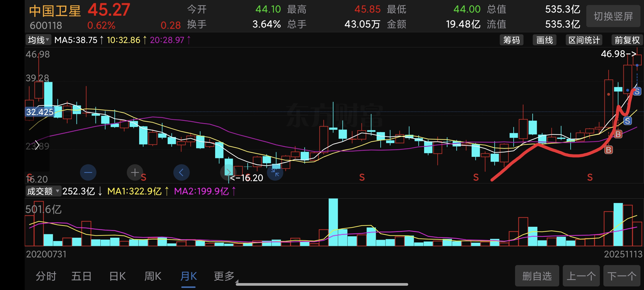Click the blue minus zoom-out circle
Image resolution: width=644 pixels, height=290 pixels.
tap(88, 172)
